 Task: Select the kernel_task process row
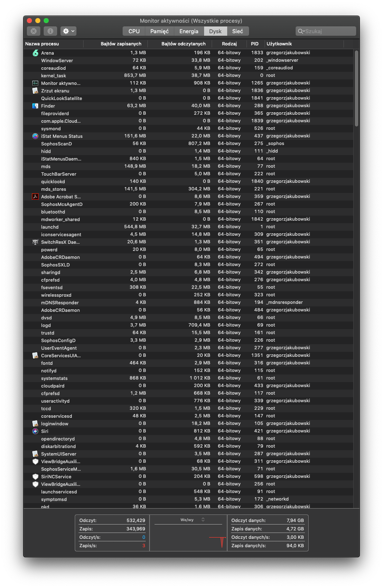54,76
